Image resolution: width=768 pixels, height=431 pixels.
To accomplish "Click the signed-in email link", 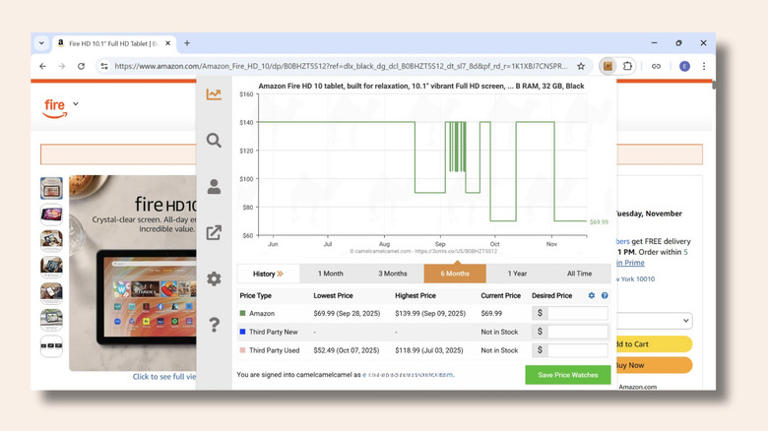I will (x=408, y=375).
